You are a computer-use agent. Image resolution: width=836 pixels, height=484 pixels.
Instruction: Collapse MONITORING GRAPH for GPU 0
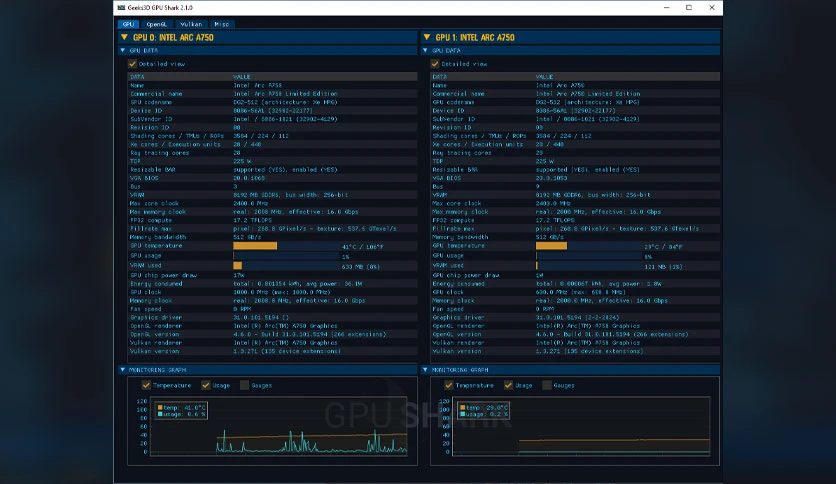point(123,369)
